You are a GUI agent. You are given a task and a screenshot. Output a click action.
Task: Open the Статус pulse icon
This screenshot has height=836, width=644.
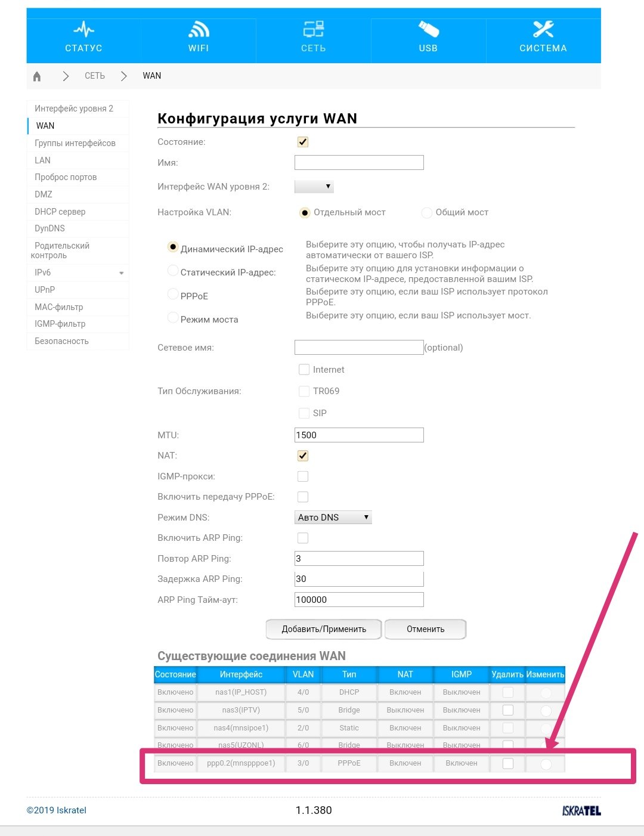click(x=83, y=30)
